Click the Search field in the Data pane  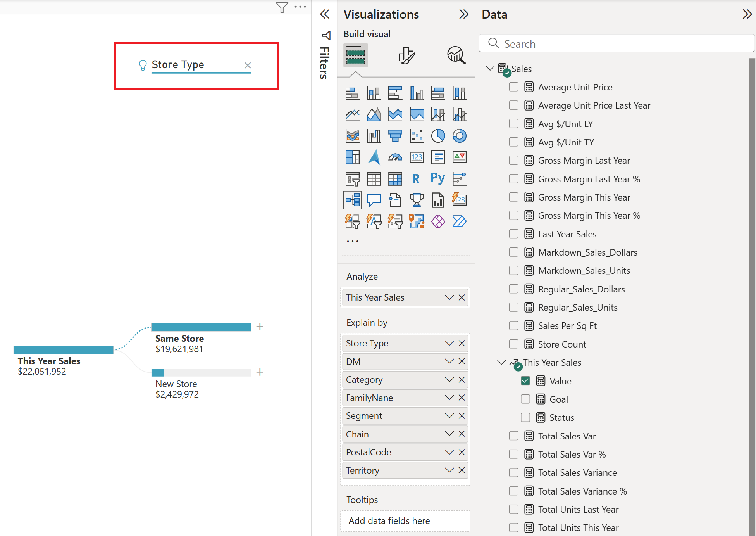pyautogui.click(x=616, y=43)
